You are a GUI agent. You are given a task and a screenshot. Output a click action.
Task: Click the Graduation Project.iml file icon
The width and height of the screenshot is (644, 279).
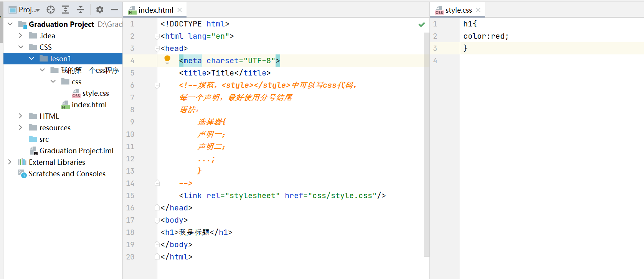coord(33,151)
